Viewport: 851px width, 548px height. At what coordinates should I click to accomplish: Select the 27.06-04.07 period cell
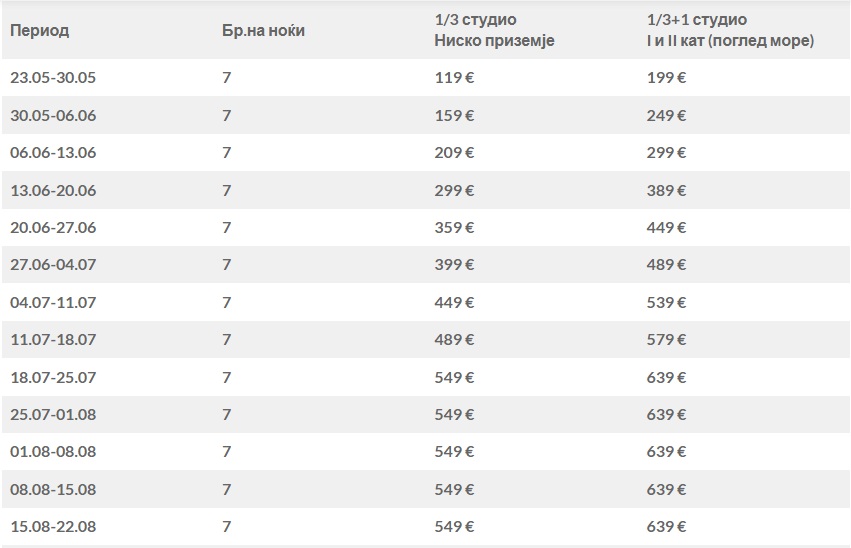point(53,265)
